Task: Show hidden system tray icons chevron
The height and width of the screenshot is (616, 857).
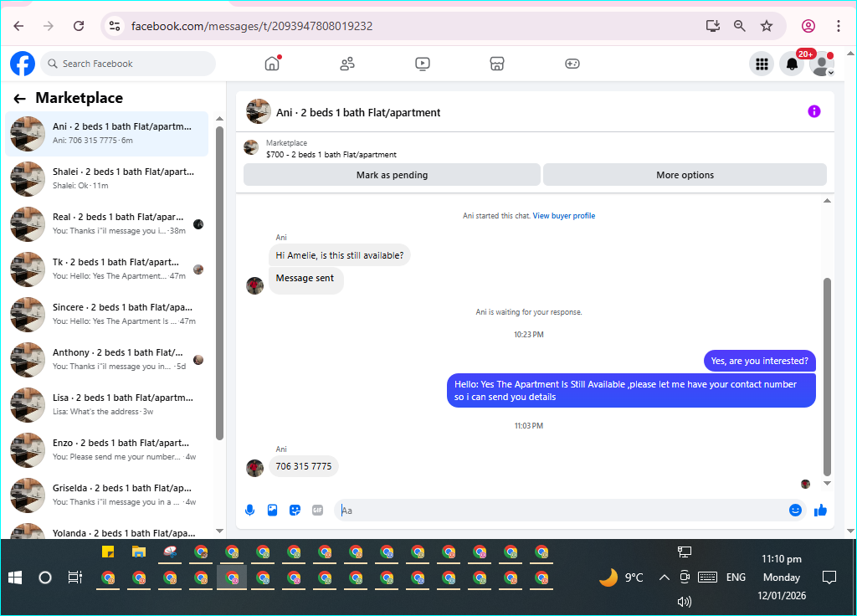Action: pyautogui.click(x=664, y=577)
